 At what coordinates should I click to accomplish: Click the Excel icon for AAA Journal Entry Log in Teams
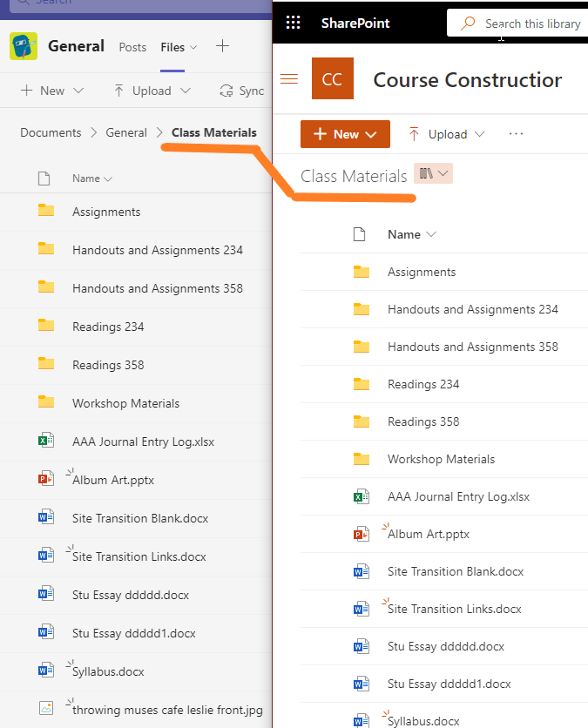(46, 440)
